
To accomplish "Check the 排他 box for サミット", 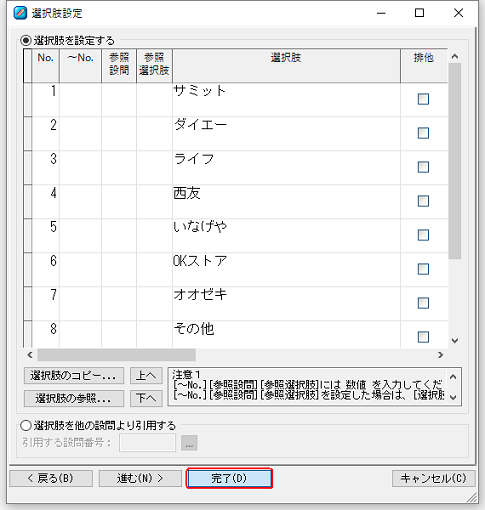I will pyautogui.click(x=423, y=99).
